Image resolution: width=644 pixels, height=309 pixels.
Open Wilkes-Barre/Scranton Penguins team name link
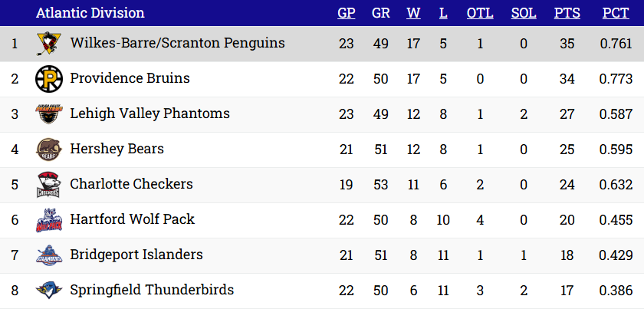pyautogui.click(x=177, y=43)
